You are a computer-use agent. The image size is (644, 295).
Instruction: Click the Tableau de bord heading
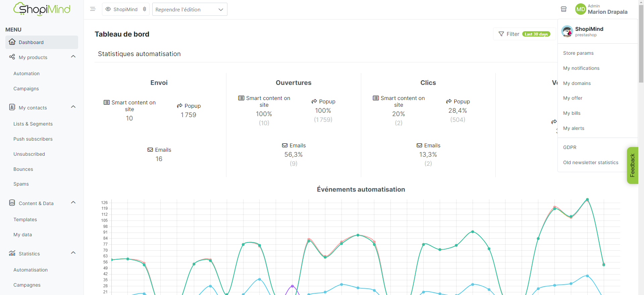tap(122, 34)
